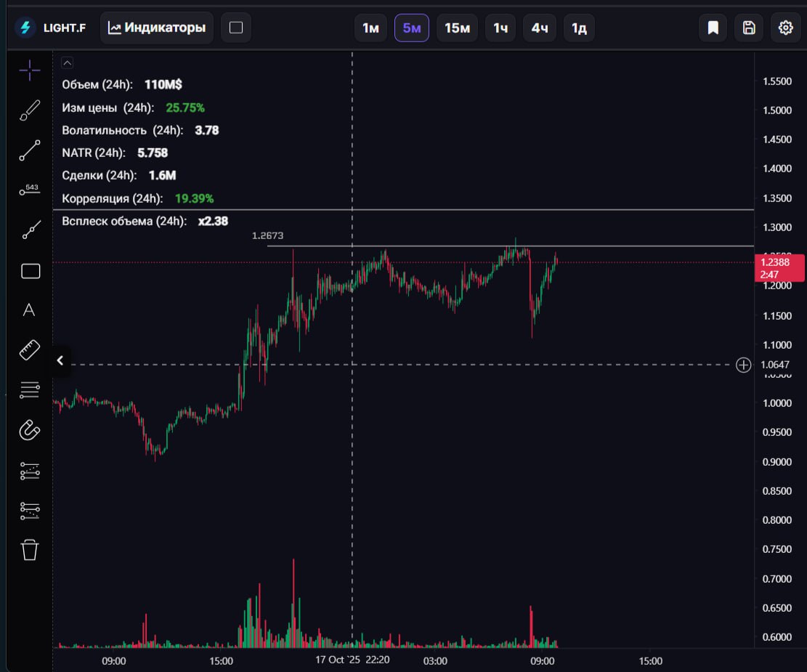The width and height of the screenshot is (807, 672).
Task: Save the chart layout with floppy icon
Action: [749, 28]
